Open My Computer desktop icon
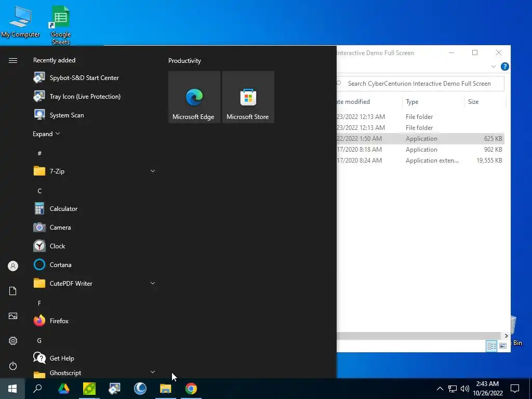 coord(20,22)
